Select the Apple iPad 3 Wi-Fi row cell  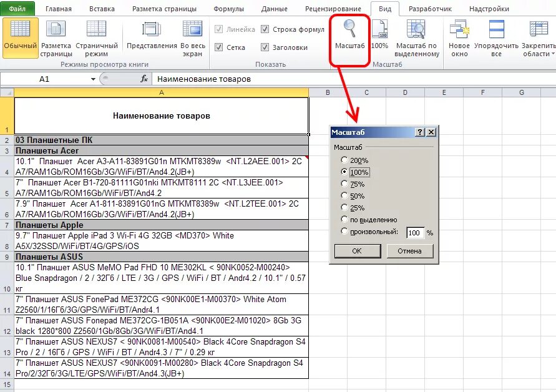click(x=162, y=240)
